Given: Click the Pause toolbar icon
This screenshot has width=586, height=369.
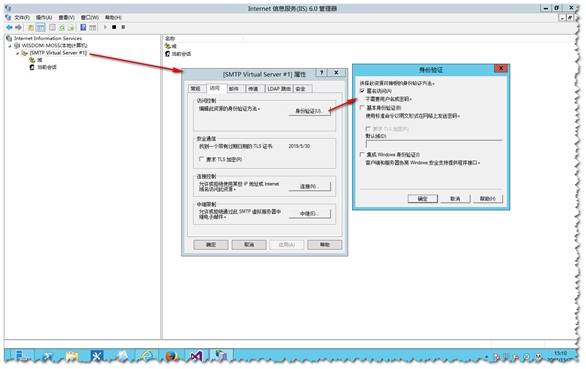Looking at the screenshot, I should (123, 27).
